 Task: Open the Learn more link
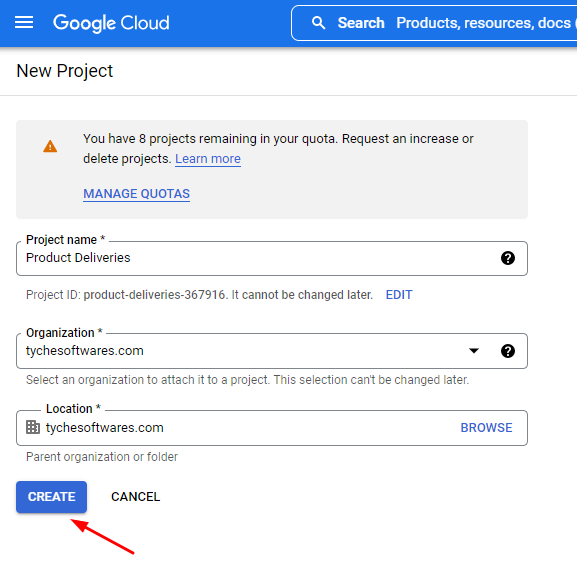point(208,159)
